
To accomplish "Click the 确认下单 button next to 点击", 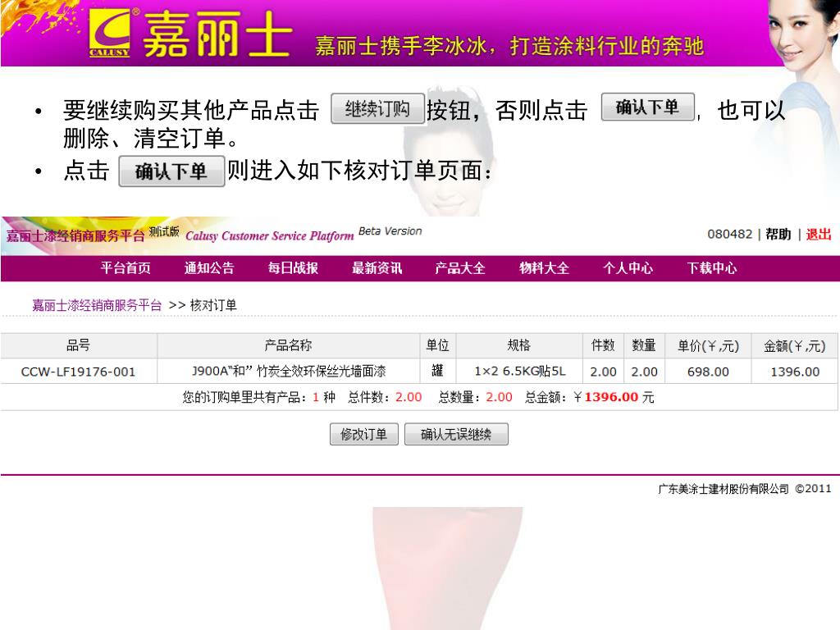I will pos(171,171).
